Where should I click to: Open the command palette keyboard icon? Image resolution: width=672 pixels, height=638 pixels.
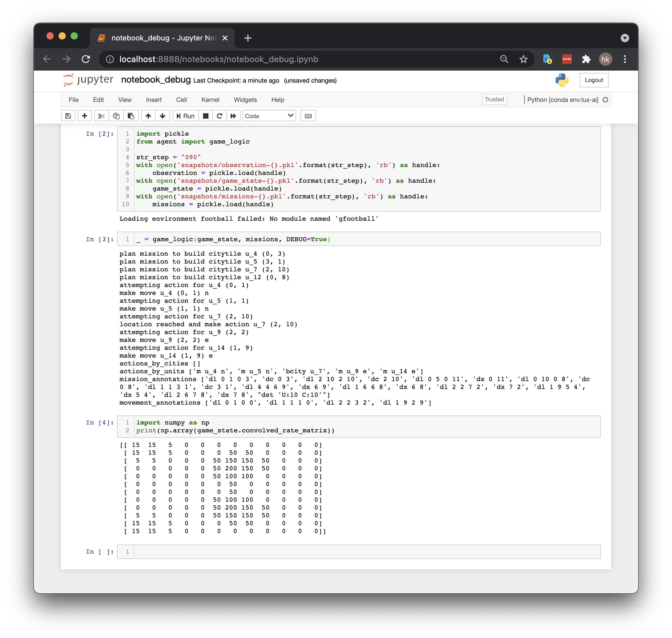click(308, 116)
